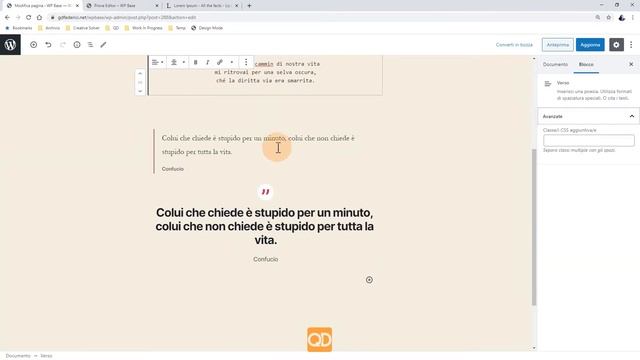The image size is (640, 360).
Task: Close the settings sidebar
Action: pyautogui.click(x=631, y=64)
